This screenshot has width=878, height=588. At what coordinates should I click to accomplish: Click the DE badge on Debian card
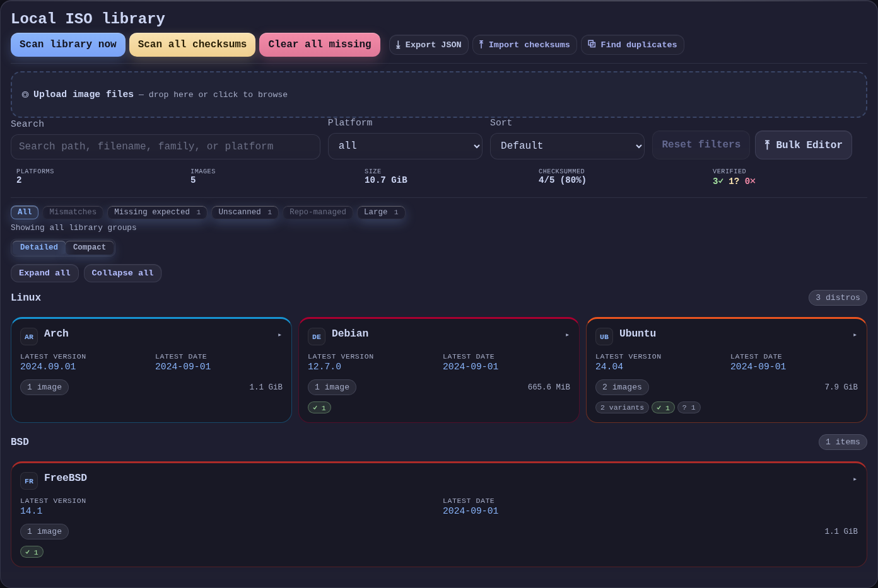click(x=317, y=337)
